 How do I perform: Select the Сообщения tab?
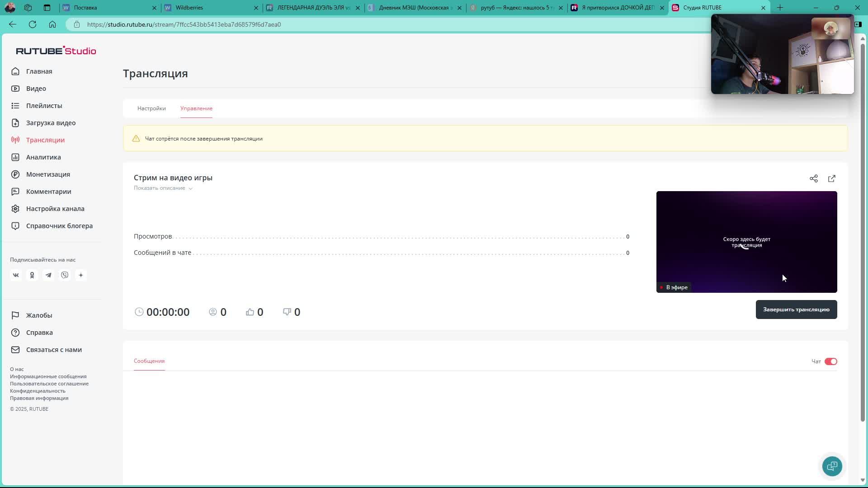(149, 361)
